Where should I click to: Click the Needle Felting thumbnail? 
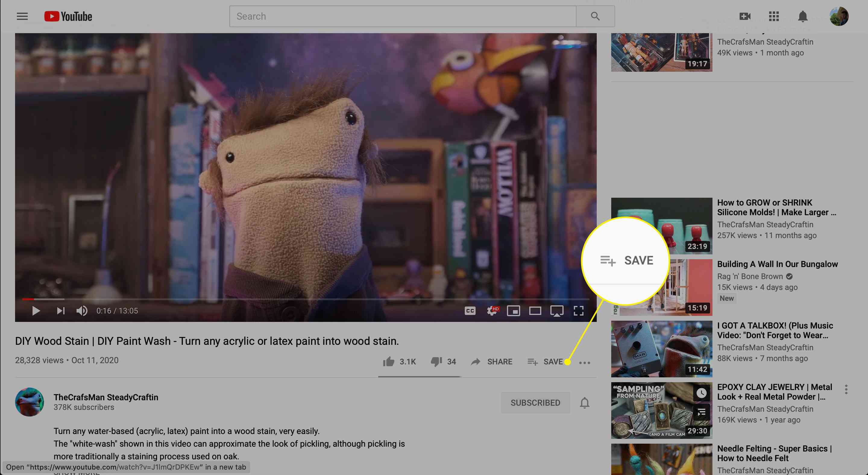click(x=662, y=459)
